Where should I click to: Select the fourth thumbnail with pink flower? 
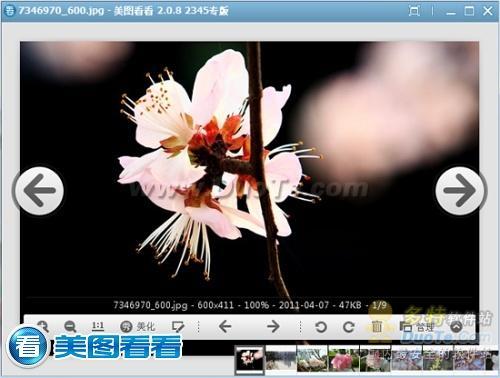(x=343, y=359)
